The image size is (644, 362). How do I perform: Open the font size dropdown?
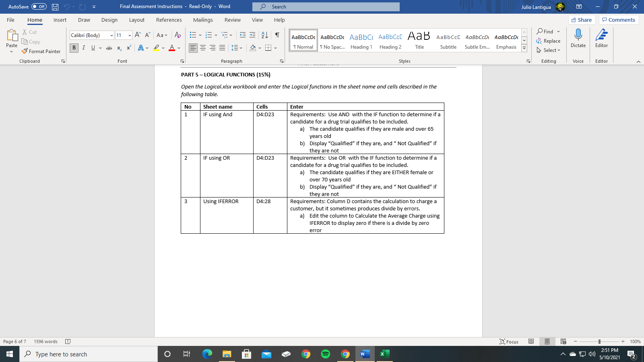(x=130, y=35)
